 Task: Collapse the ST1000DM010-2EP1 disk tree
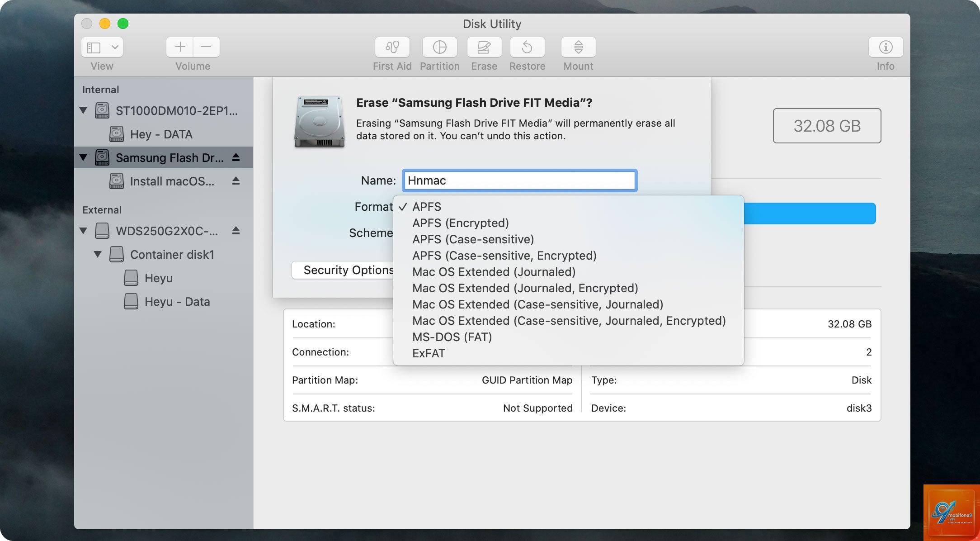(x=83, y=110)
